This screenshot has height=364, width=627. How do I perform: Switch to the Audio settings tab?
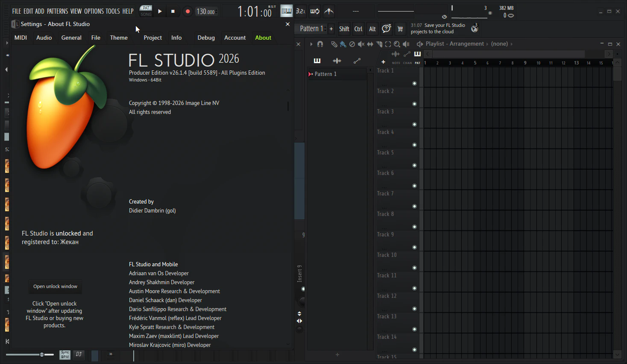click(44, 38)
